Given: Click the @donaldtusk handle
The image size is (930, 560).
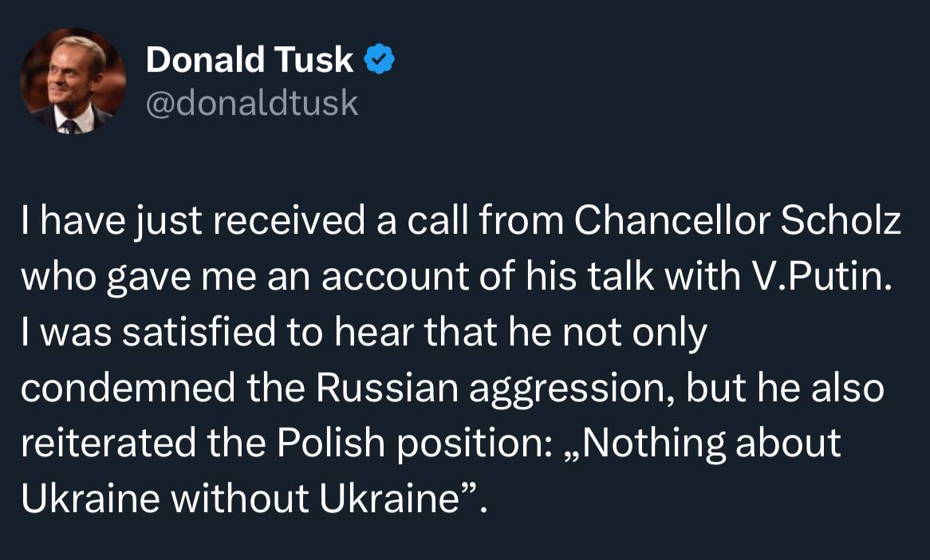Looking at the screenshot, I should [252, 103].
